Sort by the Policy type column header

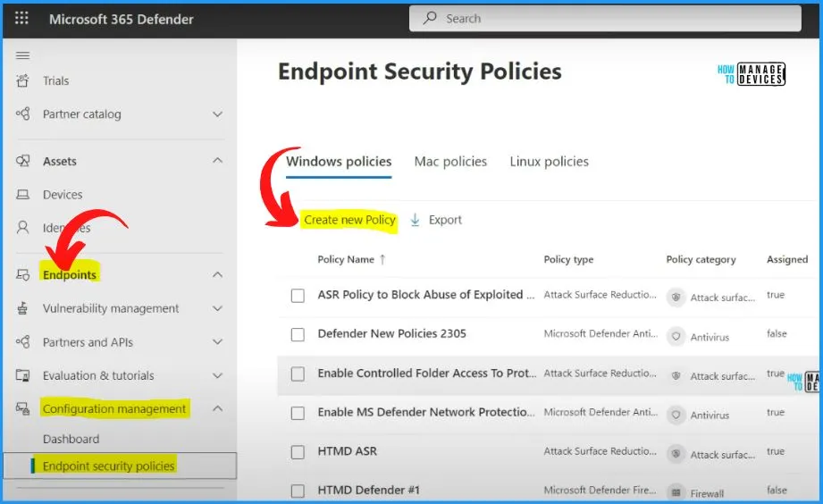[x=568, y=259]
